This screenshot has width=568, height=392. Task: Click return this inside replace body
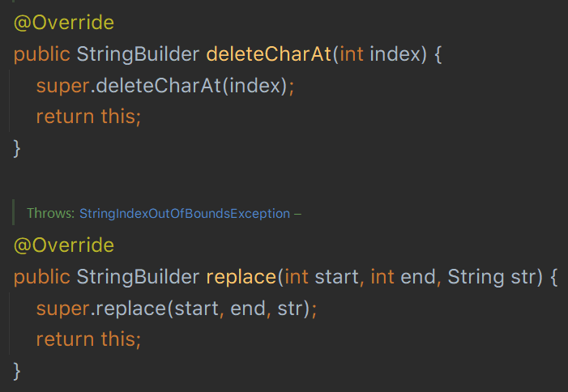point(88,339)
